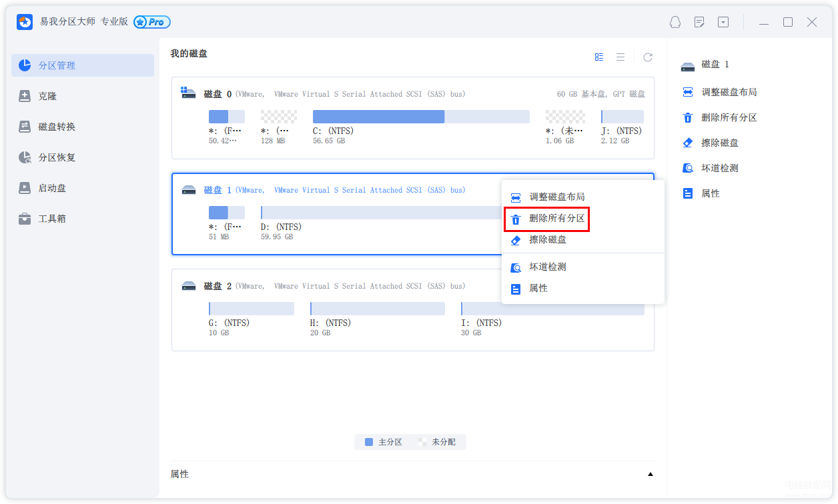Click the right panel 坏道检测 magnifier icon
This screenshot has height=504, width=838.
(x=688, y=168)
